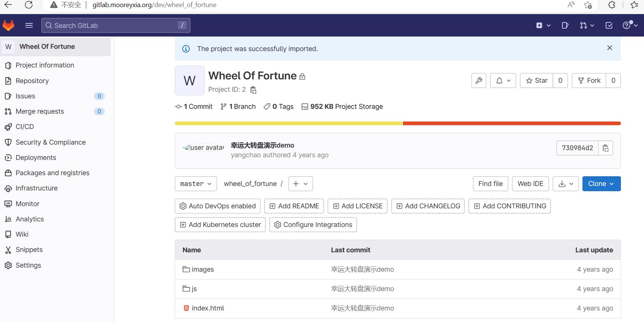Dismiss the successfully imported alert
Screen dimensions: 644x322
[610, 48]
